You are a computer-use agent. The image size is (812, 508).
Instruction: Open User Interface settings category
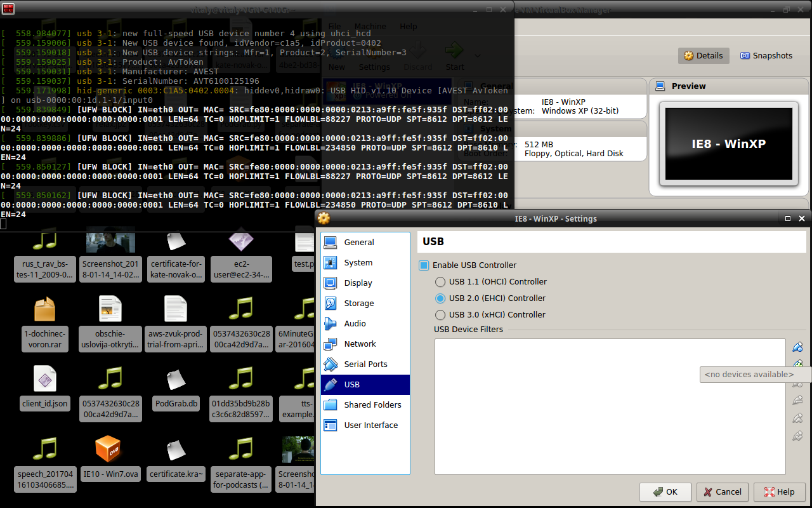tap(365, 425)
